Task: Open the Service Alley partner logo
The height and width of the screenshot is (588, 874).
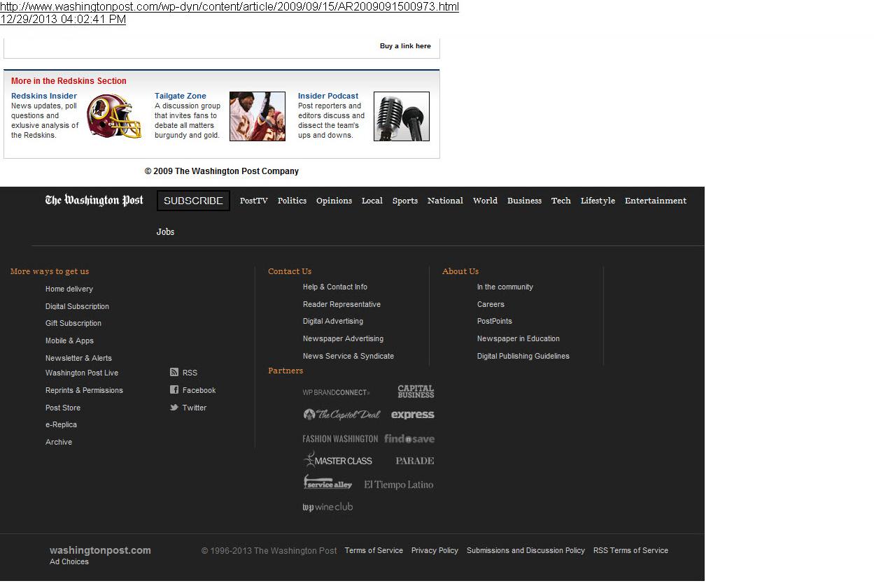Action: tap(327, 483)
